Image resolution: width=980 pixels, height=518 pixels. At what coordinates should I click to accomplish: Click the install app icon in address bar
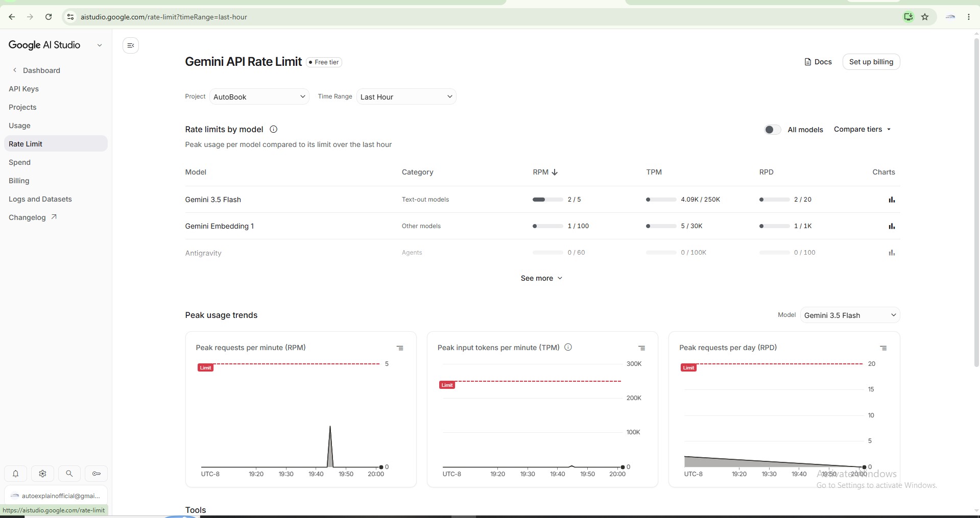coord(909,17)
